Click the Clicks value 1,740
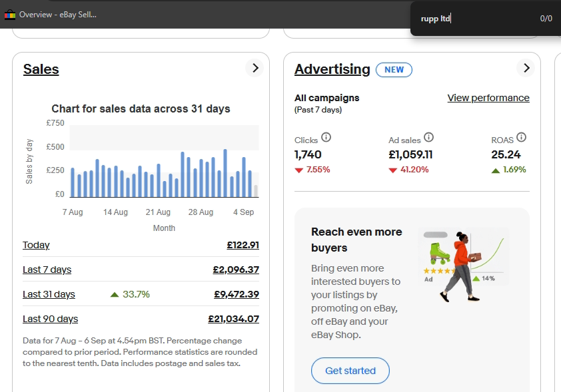The image size is (561, 392). click(x=308, y=154)
